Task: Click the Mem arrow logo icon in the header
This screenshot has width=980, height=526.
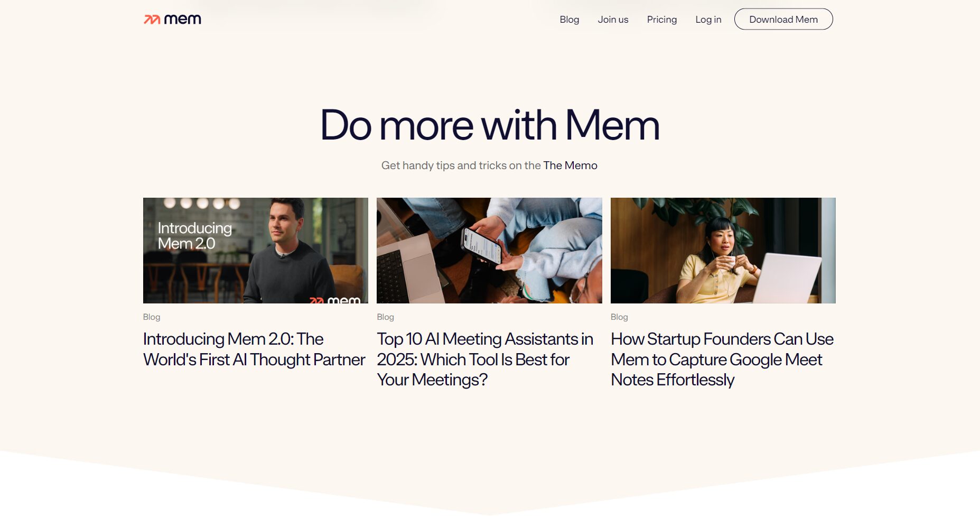Action: [x=152, y=20]
